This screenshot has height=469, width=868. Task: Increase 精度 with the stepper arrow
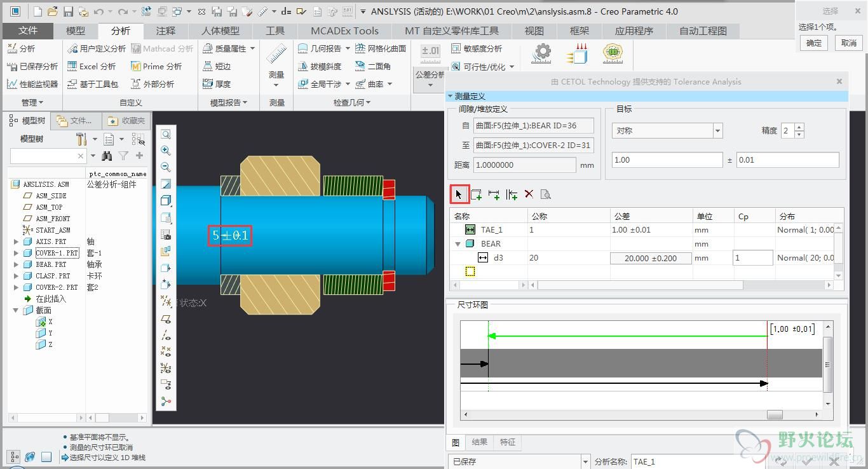(799, 126)
